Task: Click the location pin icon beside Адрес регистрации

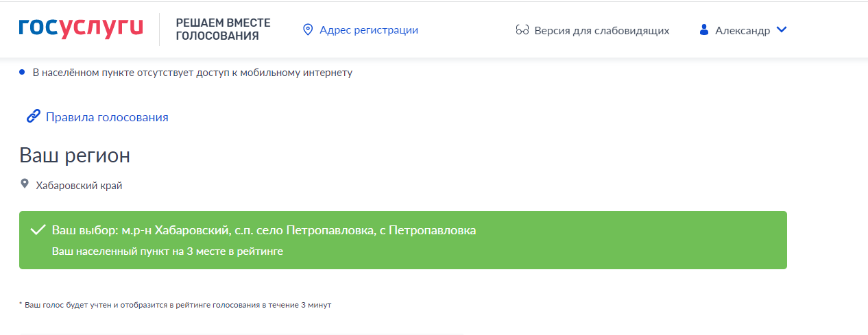Action: coord(308,29)
